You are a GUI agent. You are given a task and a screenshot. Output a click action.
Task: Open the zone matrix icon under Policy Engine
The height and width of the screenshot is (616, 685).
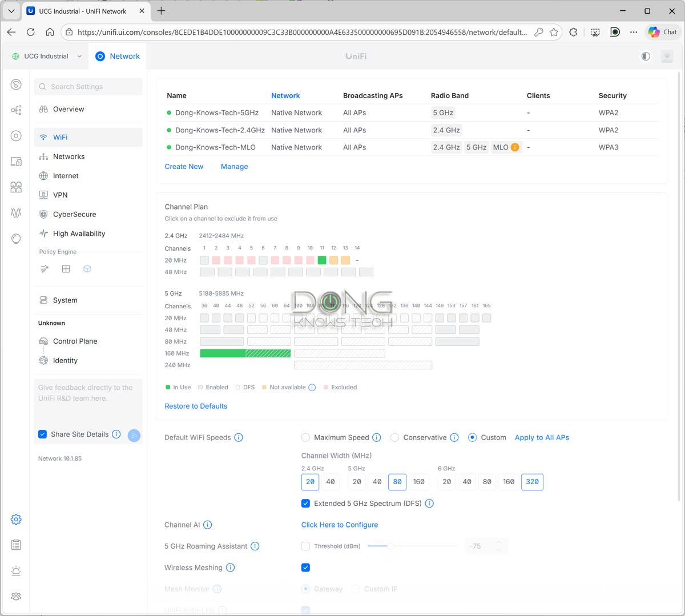pyautogui.click(x=66, y=268)
